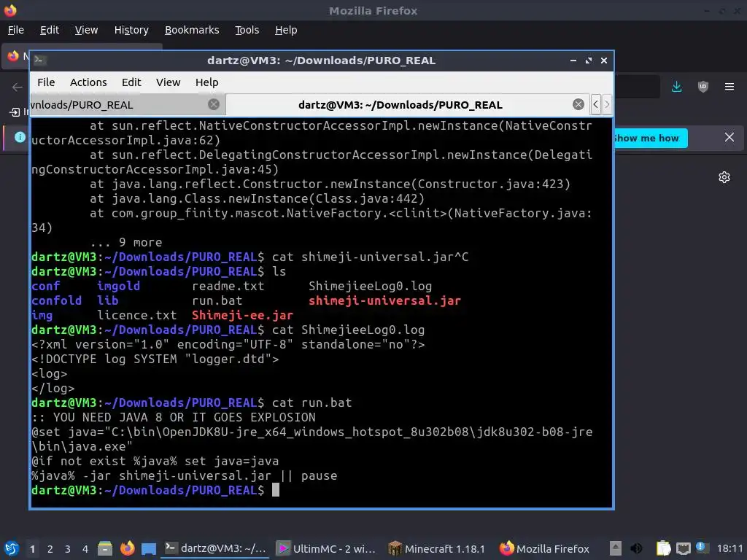Viewport: 747px width, 560px height.
Task: Click shimeji-universal.jar in ls output
Action: click(384, 300)
